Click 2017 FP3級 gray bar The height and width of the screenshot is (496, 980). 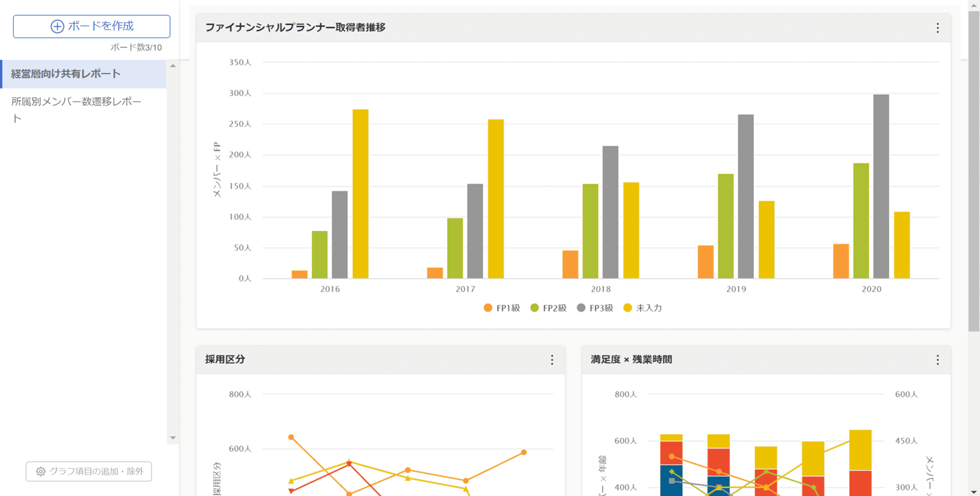[475, 231]
